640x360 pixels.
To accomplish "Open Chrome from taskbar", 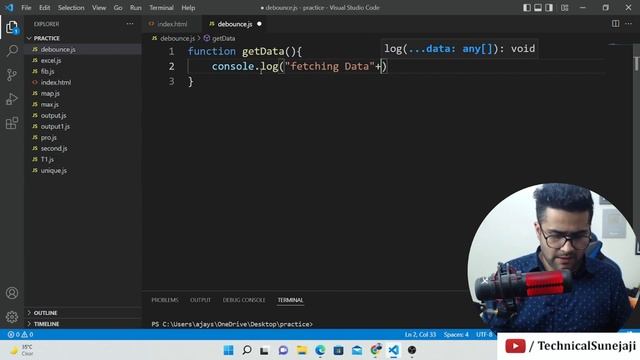I will [x=376, y=350].
